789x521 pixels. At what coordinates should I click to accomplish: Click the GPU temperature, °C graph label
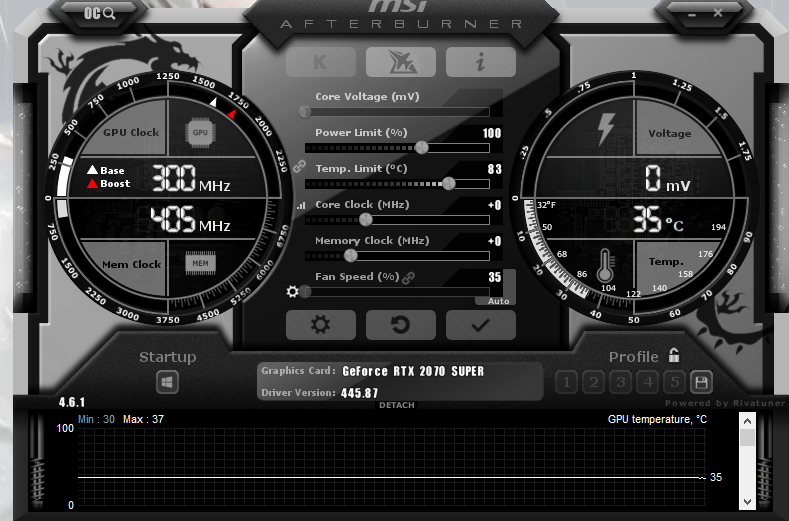(x=657, y=419)
